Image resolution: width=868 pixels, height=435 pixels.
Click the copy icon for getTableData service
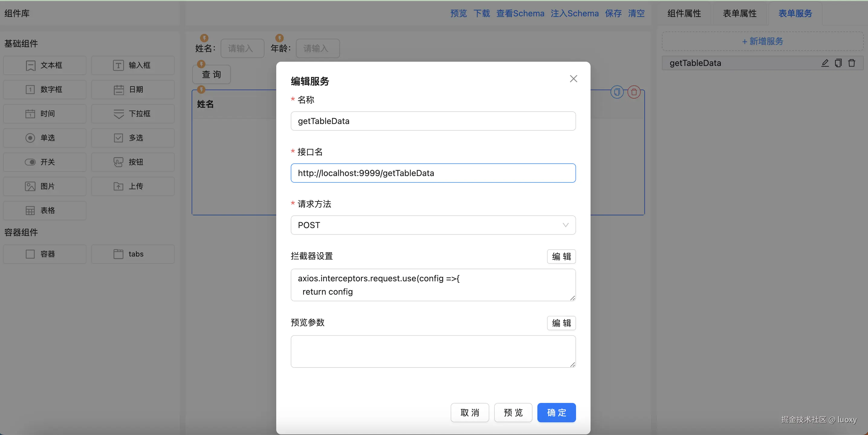click(838, 63)
